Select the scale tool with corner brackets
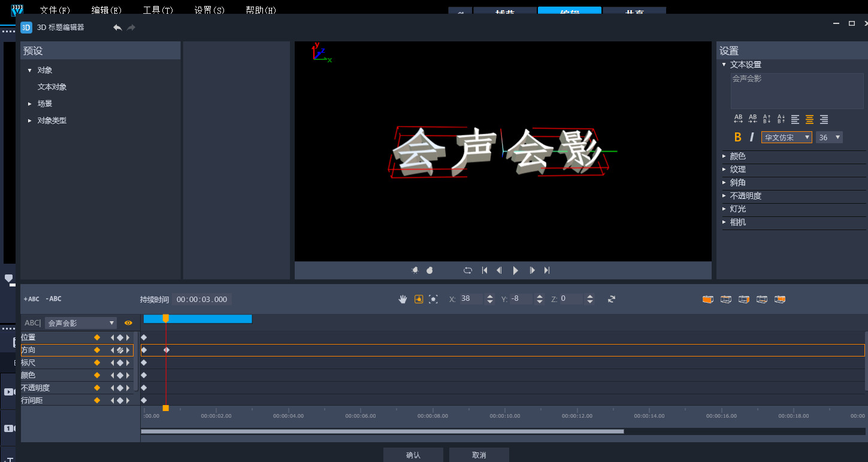Screen dimensions: 868x462 (433, 299)
